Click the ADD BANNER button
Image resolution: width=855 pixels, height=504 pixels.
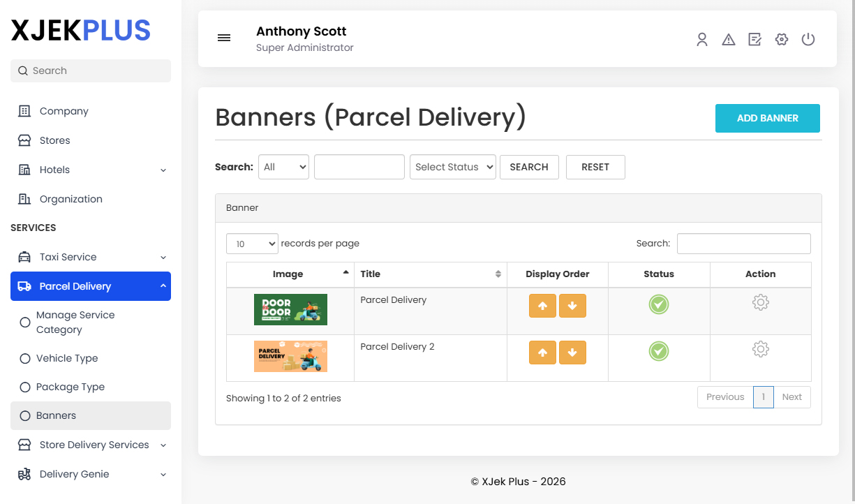click(x=767, y=118)
